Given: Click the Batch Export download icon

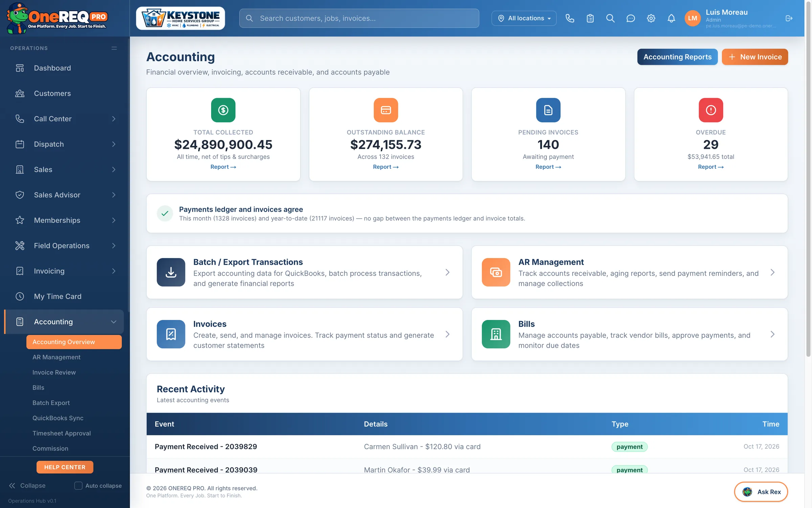Looking at the screenshot, I should point(171,272).
